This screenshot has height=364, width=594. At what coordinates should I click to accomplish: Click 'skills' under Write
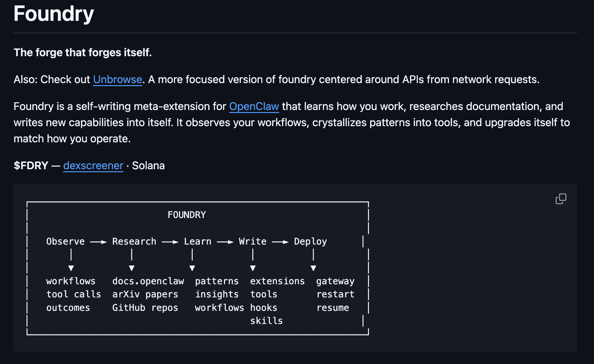coord(266,321)
